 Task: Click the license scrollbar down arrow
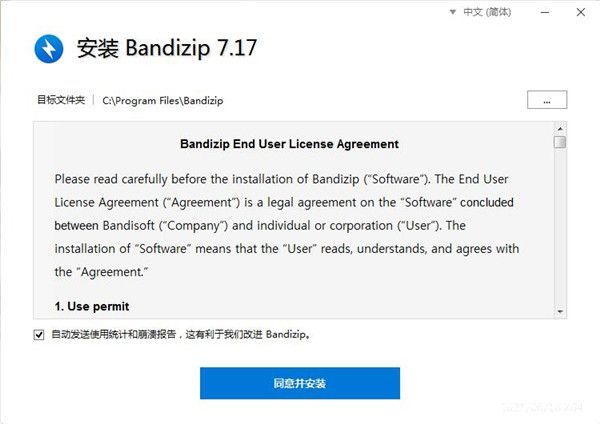pyautogui.click(x=560, y=311)
